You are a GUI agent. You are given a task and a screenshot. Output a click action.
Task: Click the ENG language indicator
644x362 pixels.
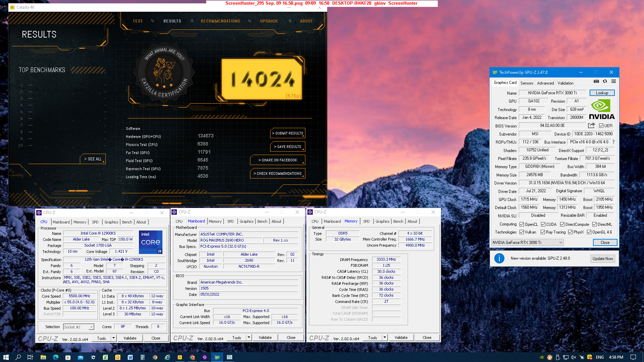click(x=600, y=357)
